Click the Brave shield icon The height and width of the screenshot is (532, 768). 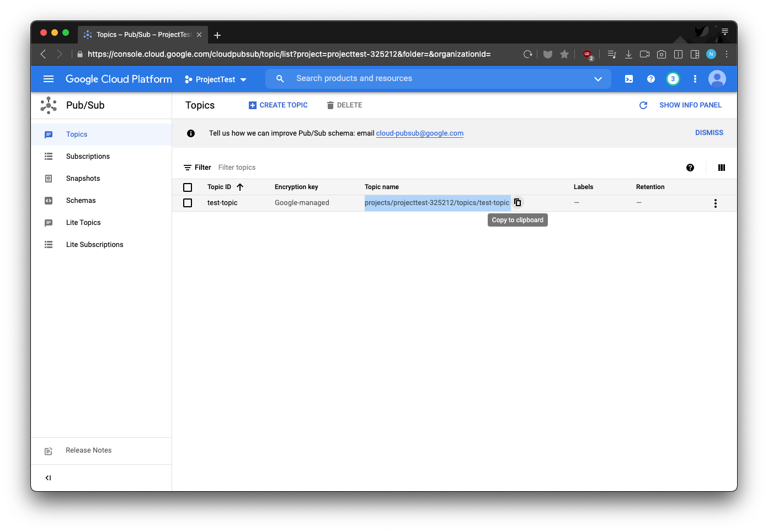coord(548,54)
